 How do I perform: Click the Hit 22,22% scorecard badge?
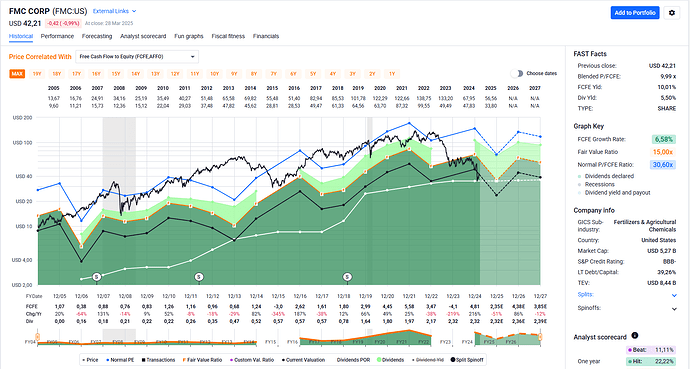coord(651,361)
